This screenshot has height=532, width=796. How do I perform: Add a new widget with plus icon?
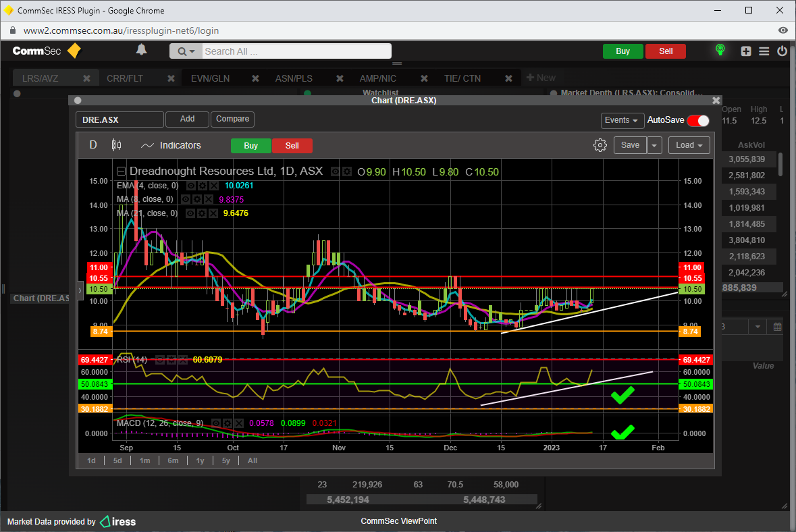pyautogui.click(x=746, y=51)
